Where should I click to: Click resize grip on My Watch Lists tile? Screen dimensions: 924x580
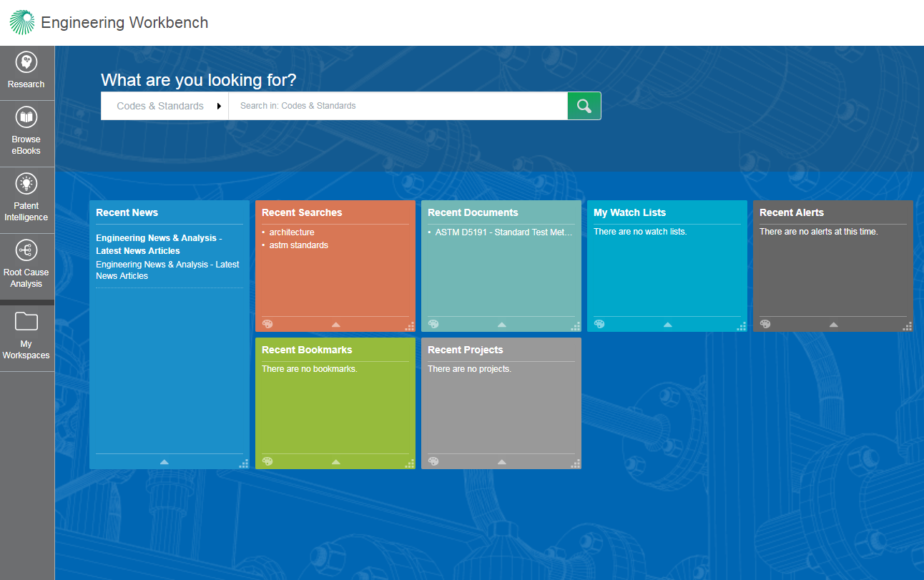[742, 326]
